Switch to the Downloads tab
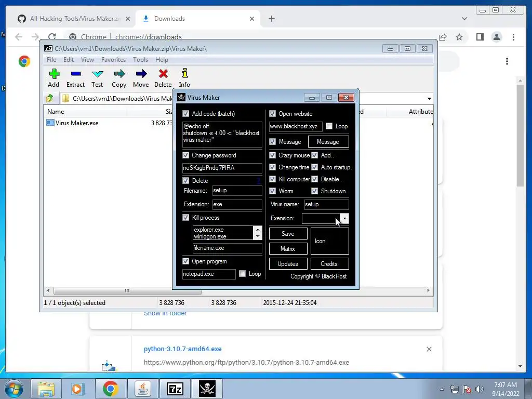 point(198,19)
